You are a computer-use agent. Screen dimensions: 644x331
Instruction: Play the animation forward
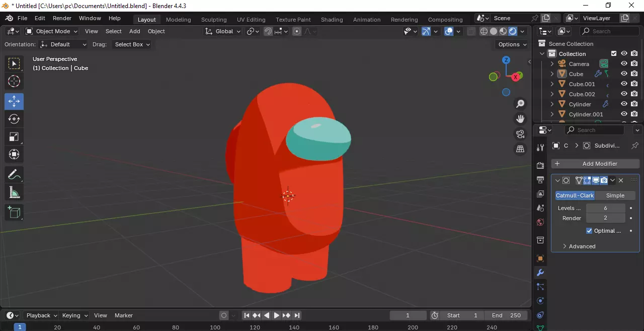point(276,315)
